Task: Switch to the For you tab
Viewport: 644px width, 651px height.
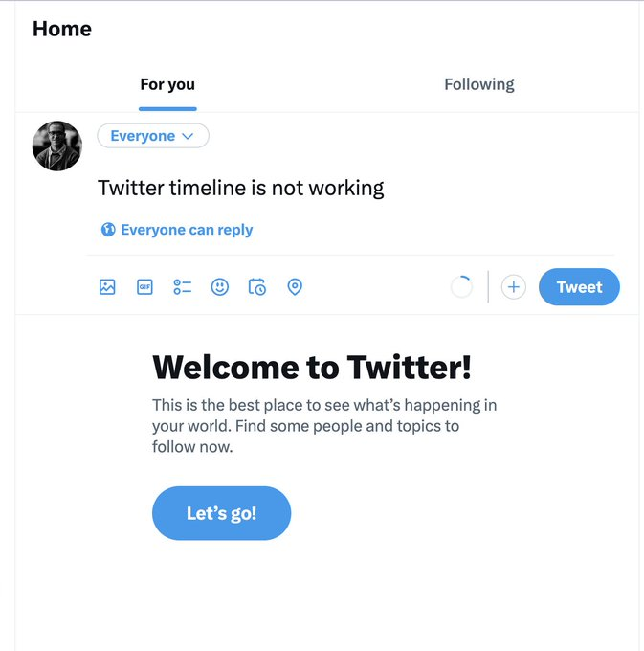Action: [x=167, y=84]
